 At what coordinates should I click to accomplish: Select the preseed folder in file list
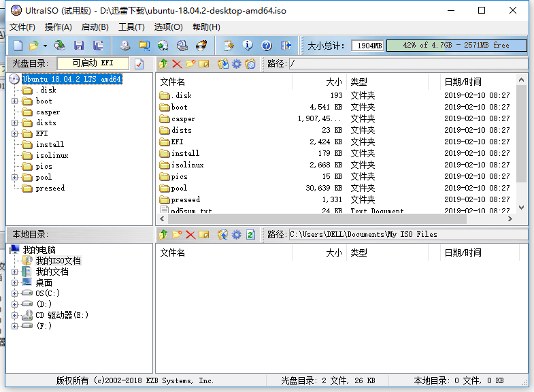click(x=185, y=199)
